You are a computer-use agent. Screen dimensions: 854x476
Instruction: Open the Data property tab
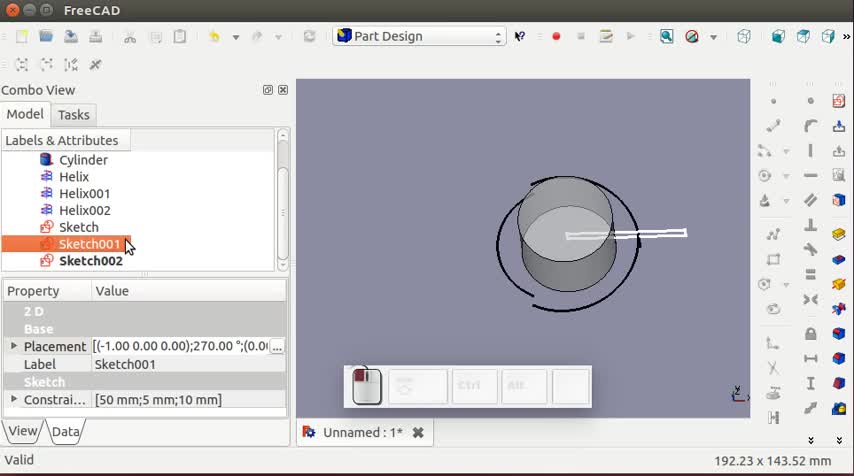pyautogui.click(x=65, y=431)
